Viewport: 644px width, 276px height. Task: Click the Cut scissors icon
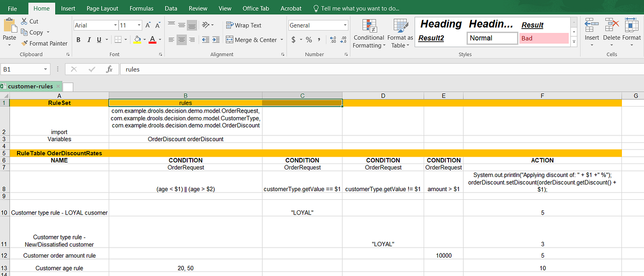coord(24,22)
